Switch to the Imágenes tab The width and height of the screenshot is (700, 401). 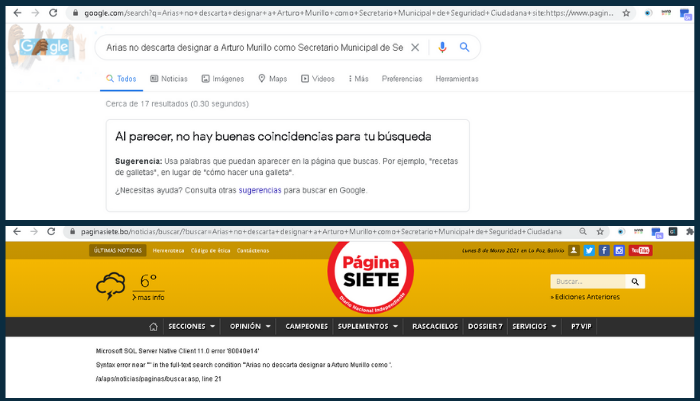click(x=223, y=79)
